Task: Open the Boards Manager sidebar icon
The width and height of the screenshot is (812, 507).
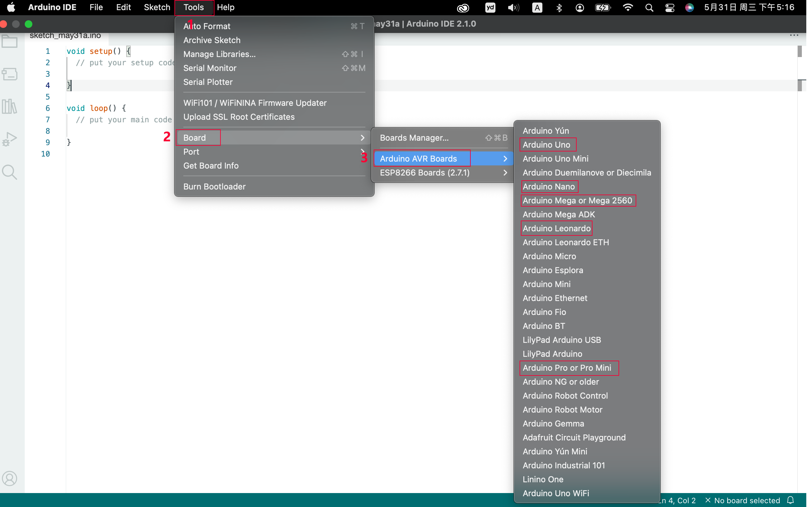Action: (10, 74)
